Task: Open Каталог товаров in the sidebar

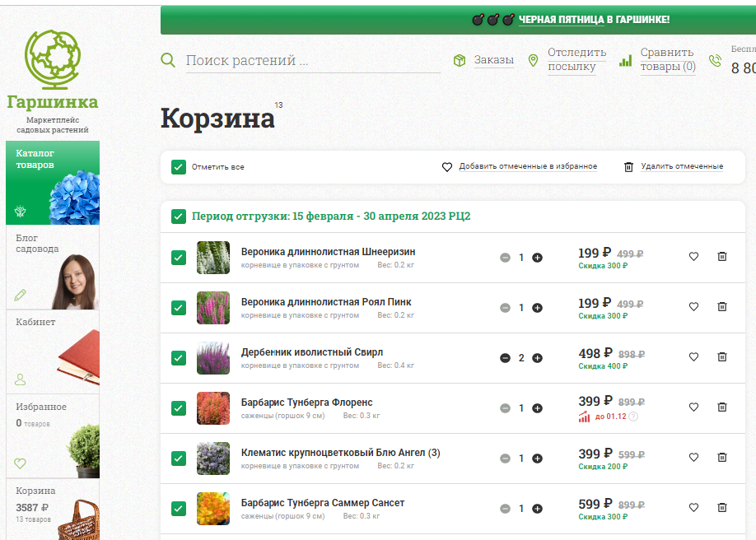Action: [53, 183]
